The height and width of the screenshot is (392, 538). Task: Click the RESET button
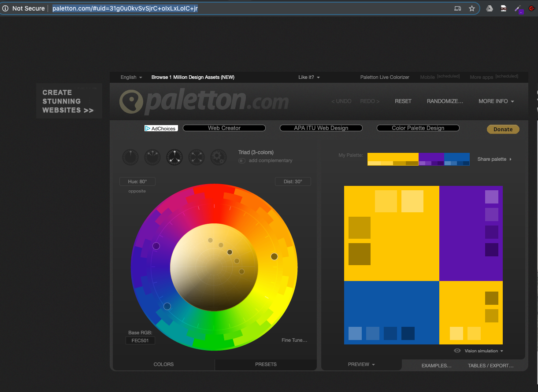pyautogui.click(x=403, y=101)
